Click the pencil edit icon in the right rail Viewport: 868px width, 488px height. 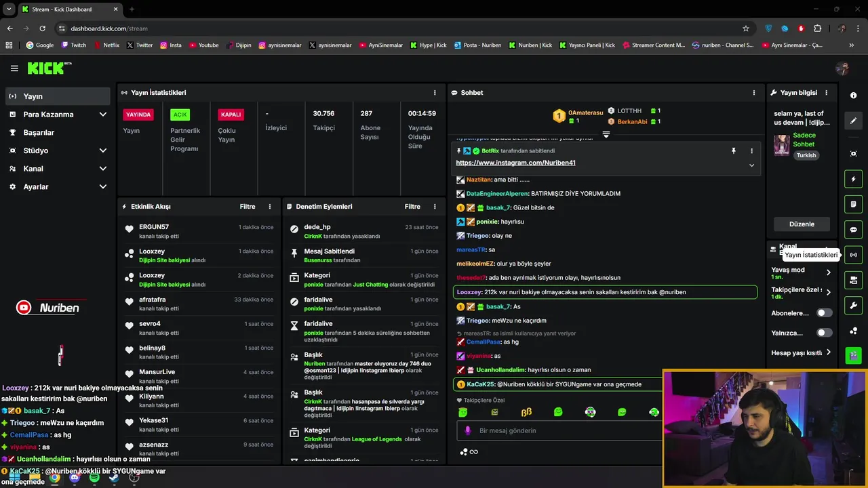tap(853, 121)
